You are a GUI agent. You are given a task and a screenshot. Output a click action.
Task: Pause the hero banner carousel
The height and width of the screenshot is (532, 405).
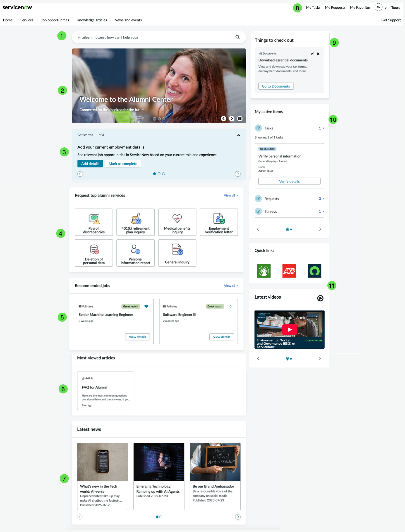[x=240, y=118]
